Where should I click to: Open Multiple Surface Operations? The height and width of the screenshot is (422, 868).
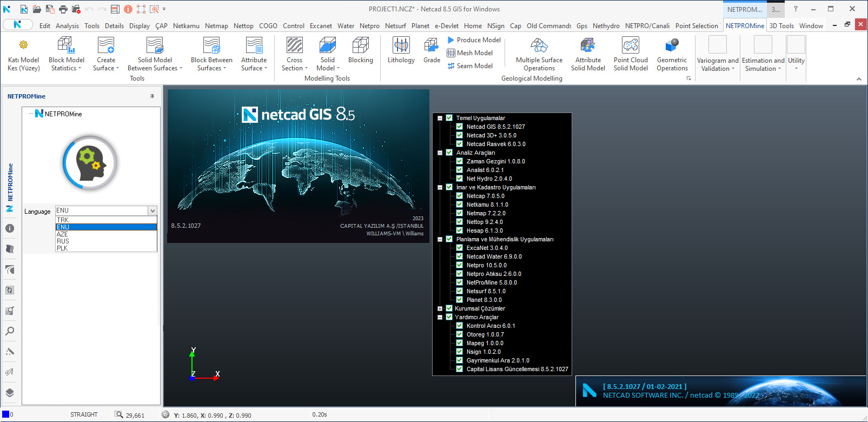pyautogui.click(x=539, y=54)
